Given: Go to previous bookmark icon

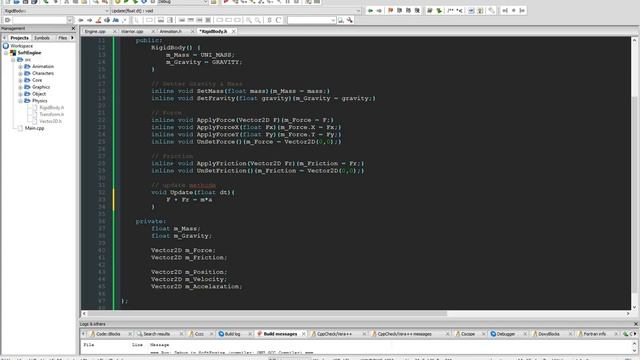Looking at the screenshot, I should point(400,11).
